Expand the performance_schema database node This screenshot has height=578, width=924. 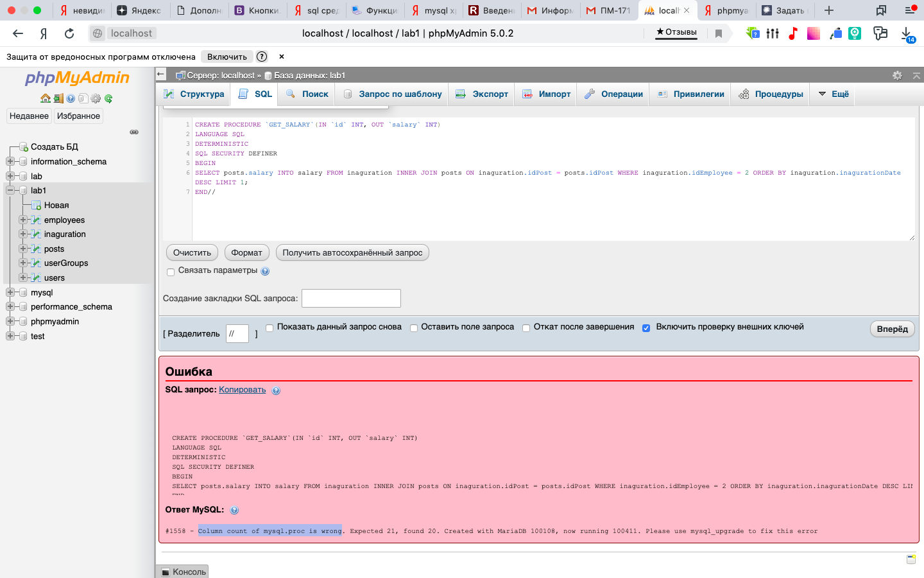coord(10,306)
